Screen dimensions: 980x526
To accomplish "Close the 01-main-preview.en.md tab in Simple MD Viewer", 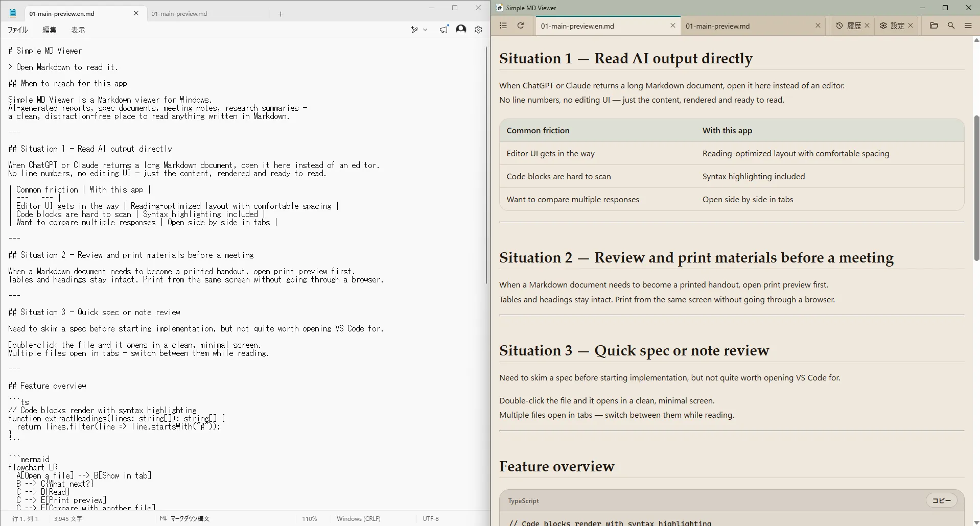I will 673,26.
